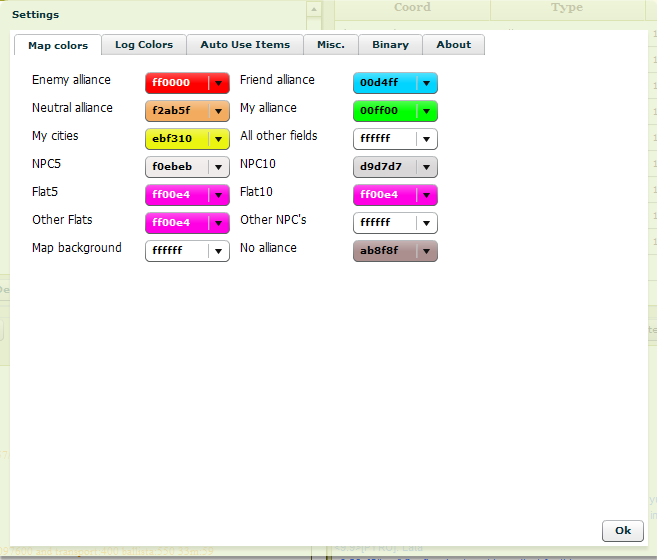
Task: Switch to the Log Colors tab
Action: point(144,45)
